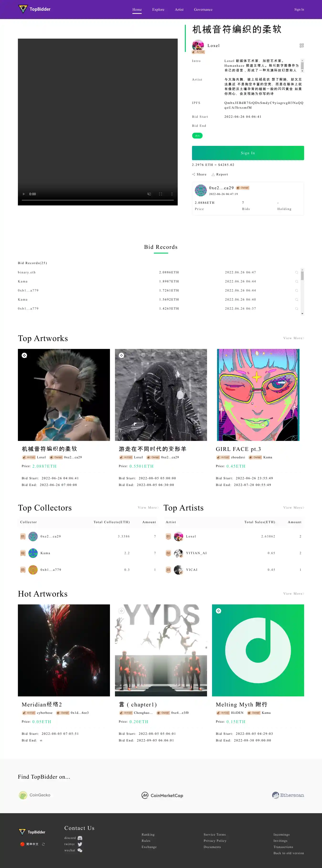Screen dimensions: 322x868
Task: Open the Explore menu item
Action: pos(158,10)
